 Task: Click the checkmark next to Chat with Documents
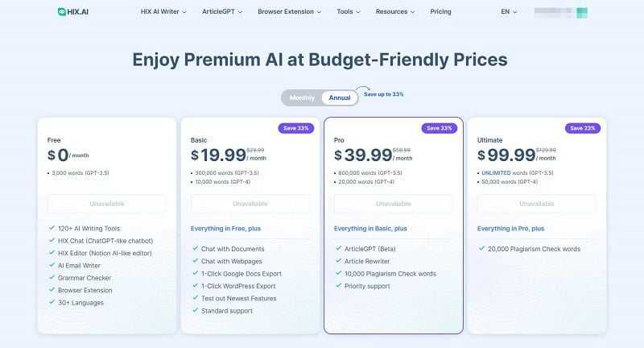(194, 249)
